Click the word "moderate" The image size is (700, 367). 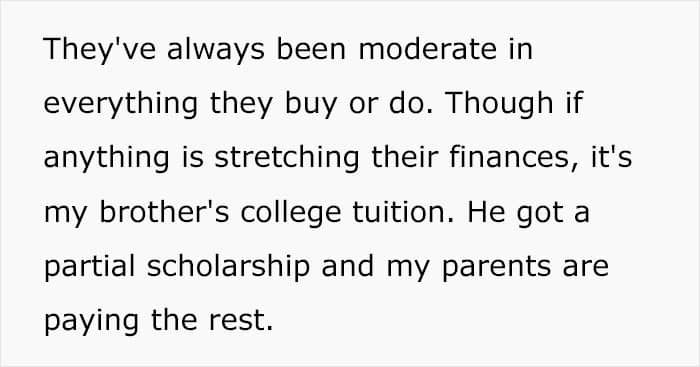[x=428, y=48]
